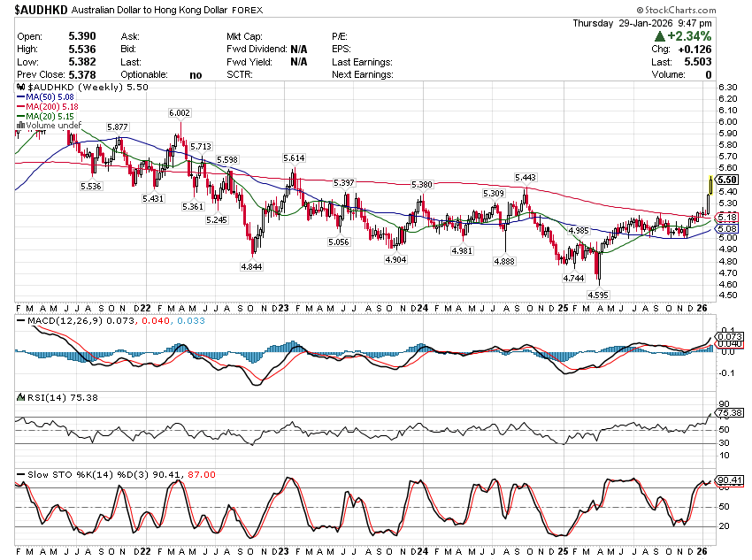
Task: Click the volume bars icon in legend
Action: click(20, 127)
